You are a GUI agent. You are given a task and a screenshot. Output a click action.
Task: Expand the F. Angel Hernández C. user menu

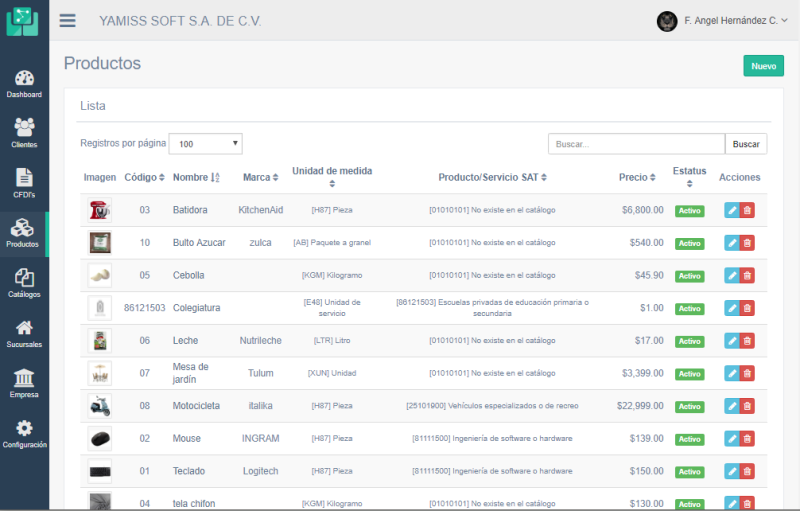click(x=722, y=21)
